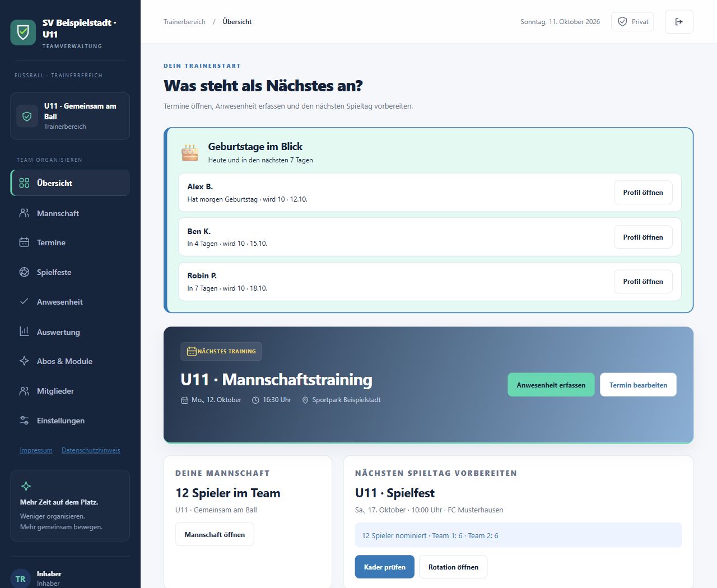
Task: Open the Mannschaft menu item
Action: point(70,213)
